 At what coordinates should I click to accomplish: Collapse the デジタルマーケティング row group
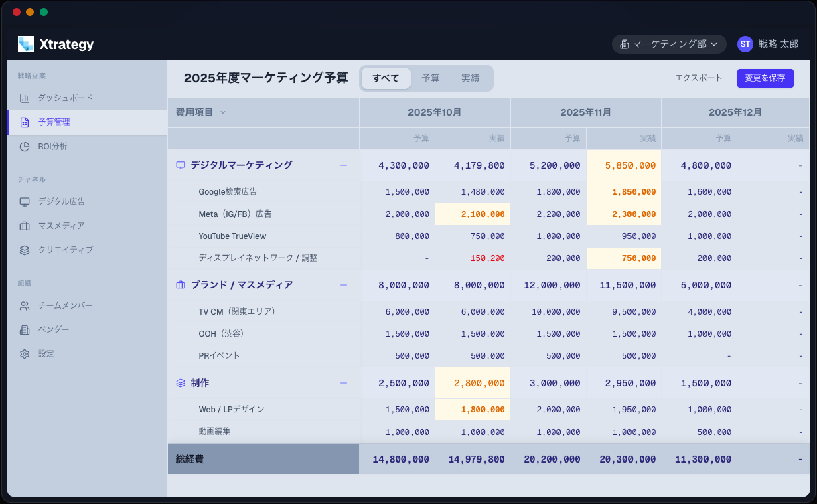(344, 165)
